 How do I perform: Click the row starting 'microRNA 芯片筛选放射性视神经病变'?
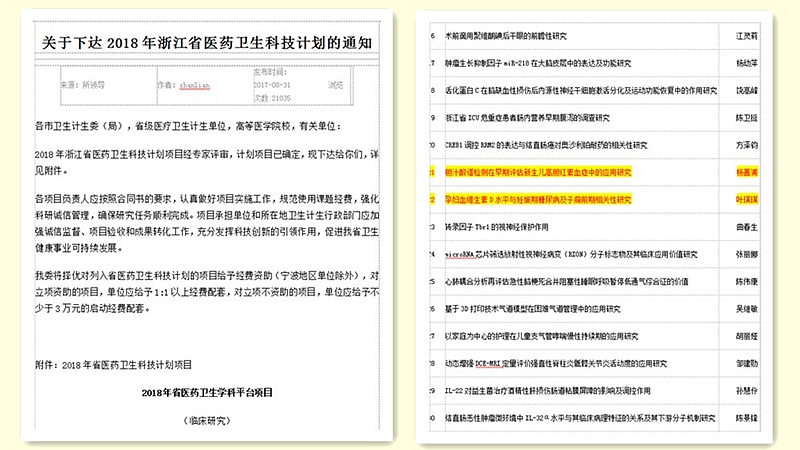(571, 255)
